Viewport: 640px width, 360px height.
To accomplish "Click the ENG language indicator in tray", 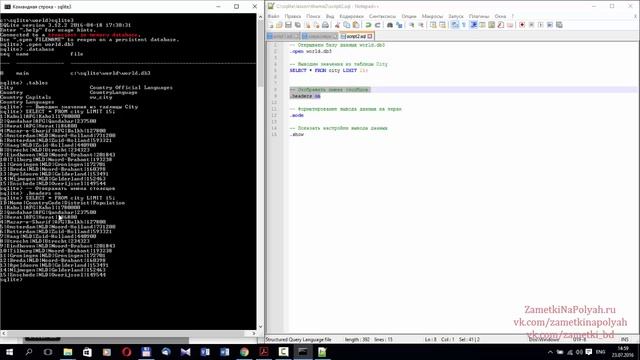I will pos(600,352).
